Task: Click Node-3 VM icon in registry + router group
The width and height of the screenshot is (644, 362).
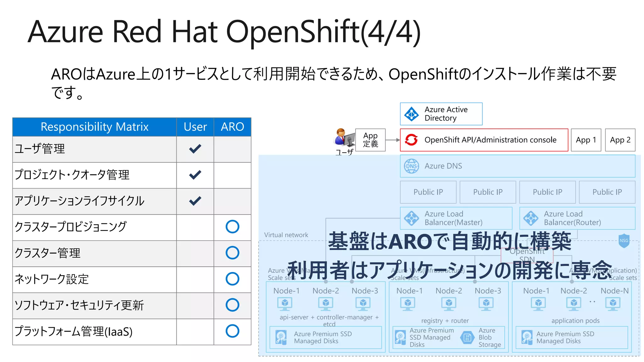Action: (x=486, y=304)
